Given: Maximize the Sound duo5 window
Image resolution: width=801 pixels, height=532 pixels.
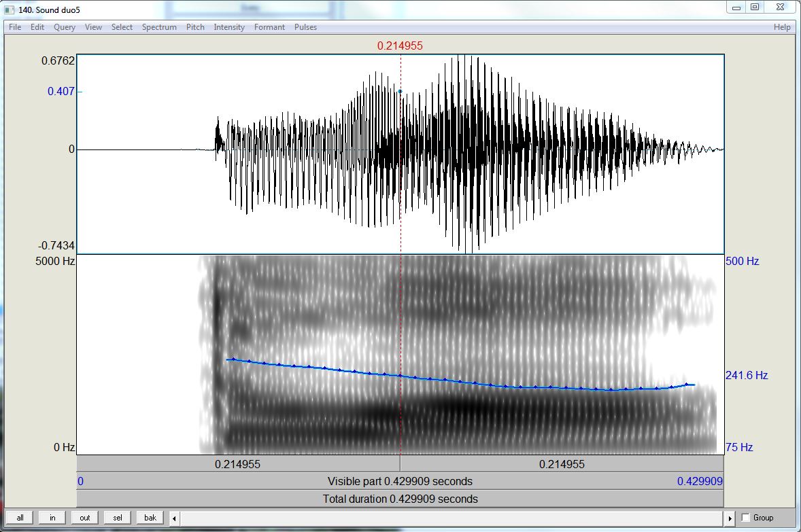Looking at the screenshot, I should [x=755, y=7].
